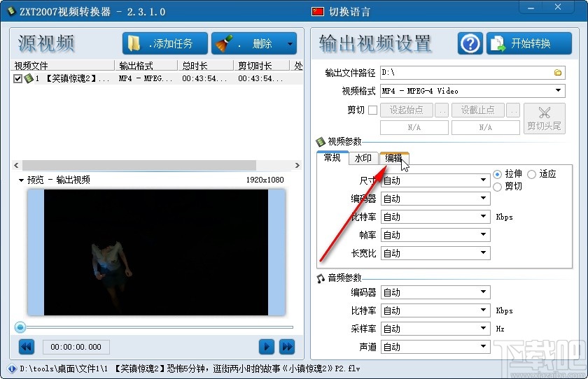
Task: Click the 剪切时长 column header
Action: pyautogui.click(x=262, y=66)
